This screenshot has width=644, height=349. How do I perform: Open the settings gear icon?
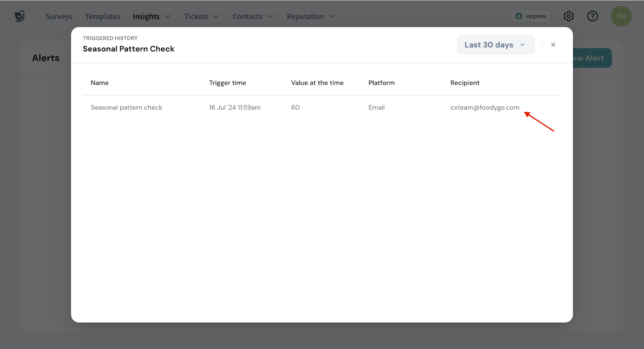click(x=568, y=16)
